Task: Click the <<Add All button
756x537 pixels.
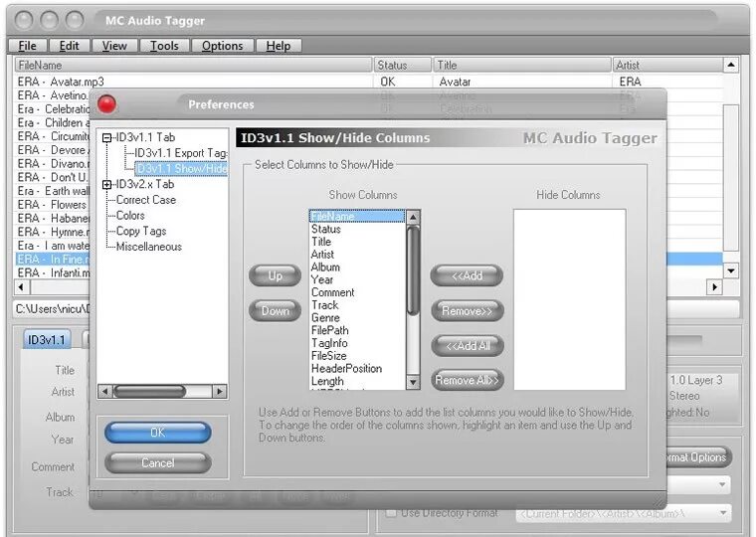Action: point(468,346)
